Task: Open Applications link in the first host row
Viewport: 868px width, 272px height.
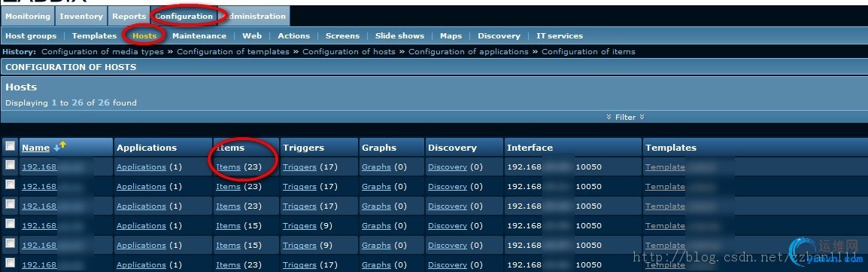Action: click(x=141, y=167)
